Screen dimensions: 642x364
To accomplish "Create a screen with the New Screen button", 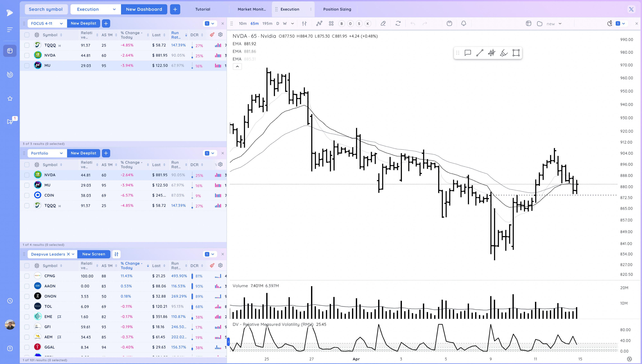I will click(94, 254).
